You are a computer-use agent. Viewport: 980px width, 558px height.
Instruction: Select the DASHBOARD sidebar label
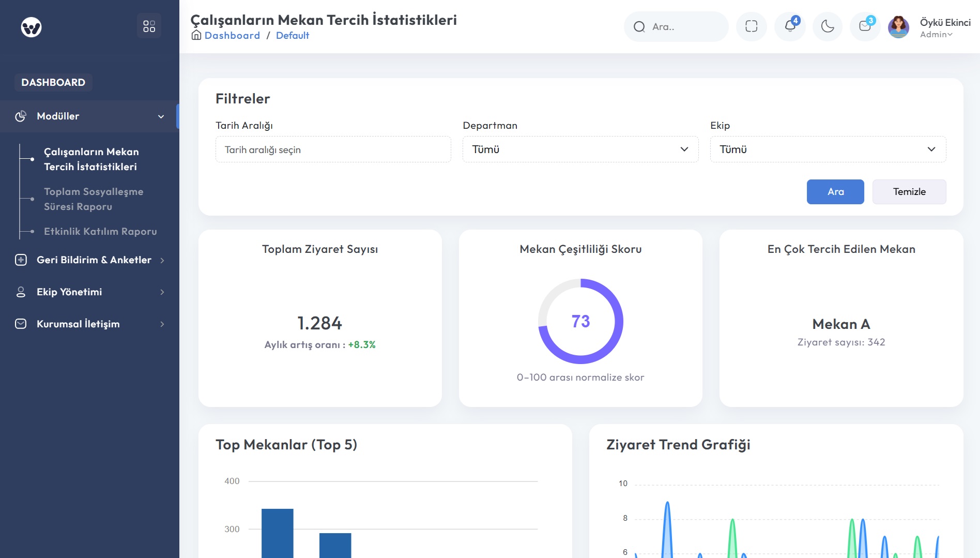[53, 82]
